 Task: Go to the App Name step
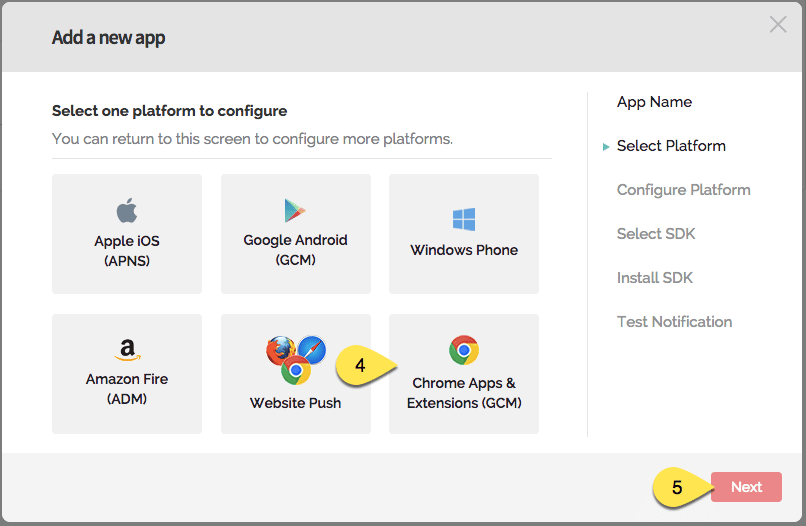[654, 102]
